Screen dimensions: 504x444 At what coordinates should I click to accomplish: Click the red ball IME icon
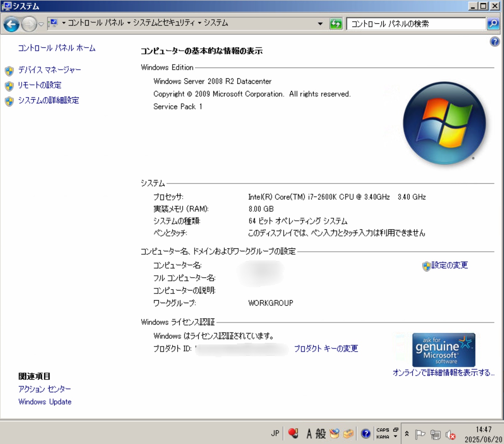(293, 433)
